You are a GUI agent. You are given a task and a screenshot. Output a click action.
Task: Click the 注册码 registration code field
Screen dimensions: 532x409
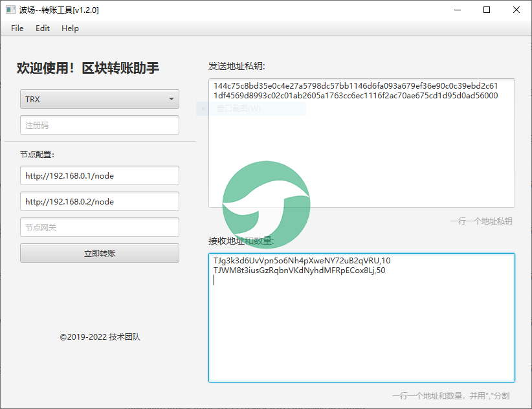(x=100, y=125)
